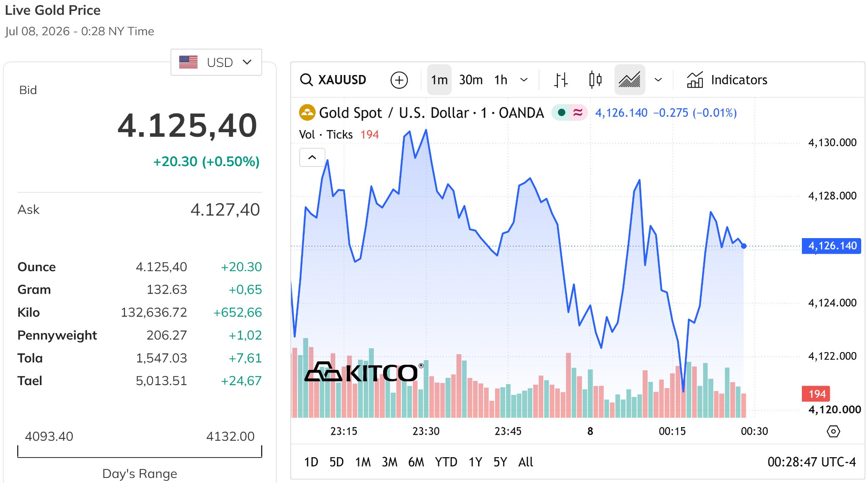Select the YTD date range
Viewport: 868px width, 483px height.
coord(446,462)
